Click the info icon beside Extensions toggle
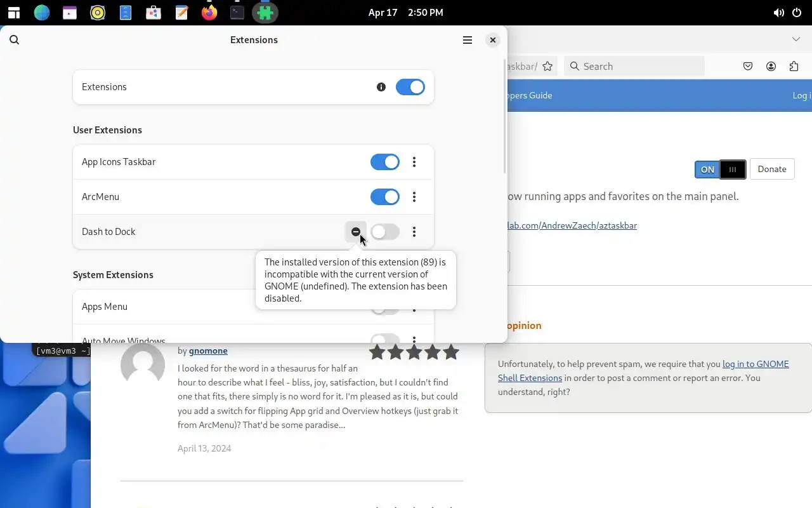 pos(381,87)
